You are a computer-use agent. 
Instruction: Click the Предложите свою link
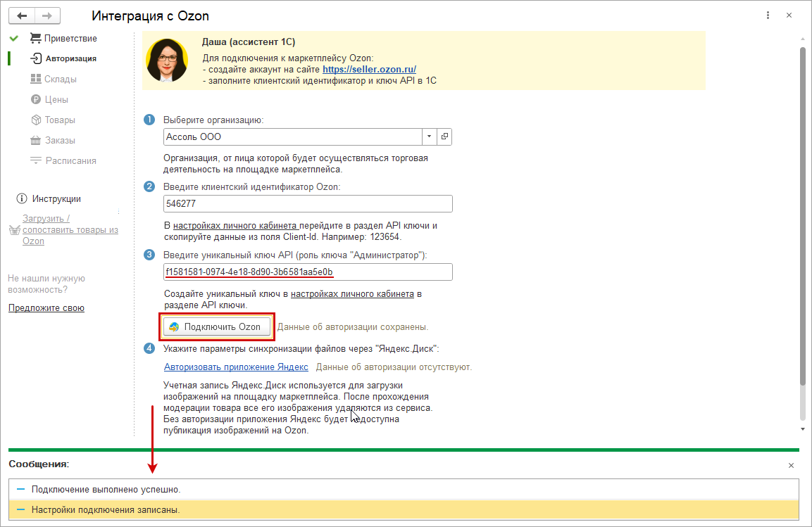pyautogui.click(x=46, y=308)
